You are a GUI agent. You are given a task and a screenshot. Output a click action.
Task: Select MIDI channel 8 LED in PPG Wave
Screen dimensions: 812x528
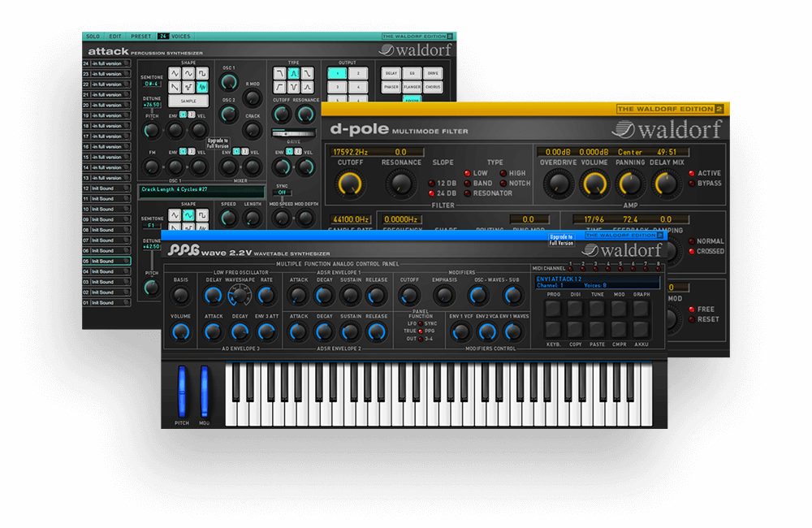(659, 270)
